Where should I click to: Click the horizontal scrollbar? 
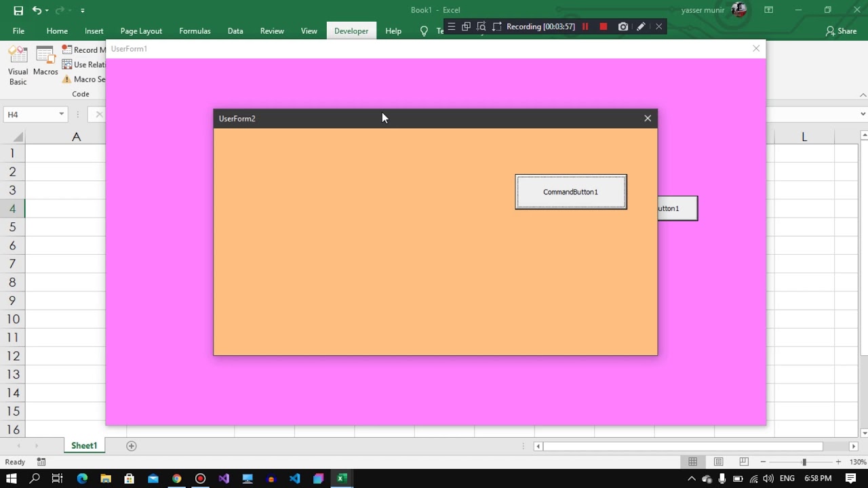coord(683,446)
